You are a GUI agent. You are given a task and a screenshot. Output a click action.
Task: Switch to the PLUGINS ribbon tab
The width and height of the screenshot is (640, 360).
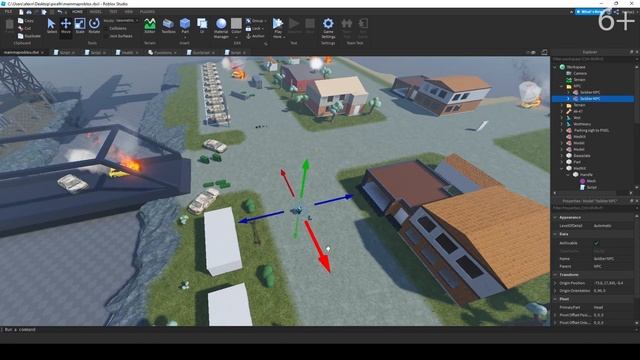147,12
